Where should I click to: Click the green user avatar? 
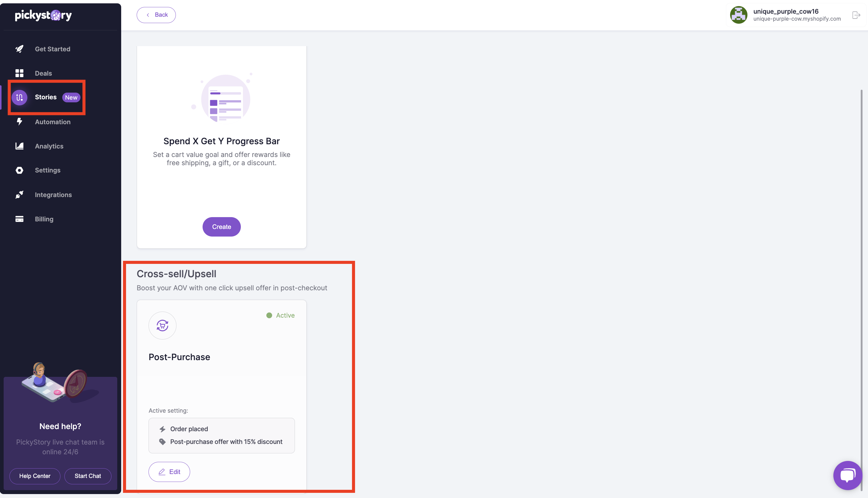pyautogui.click(x=739, y=15)
